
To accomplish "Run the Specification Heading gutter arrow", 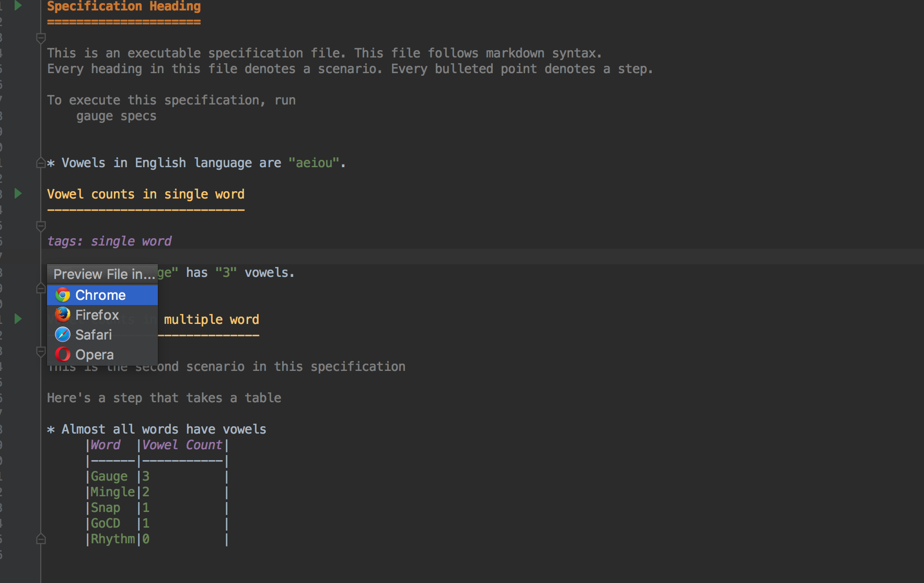I will [18, 6].
